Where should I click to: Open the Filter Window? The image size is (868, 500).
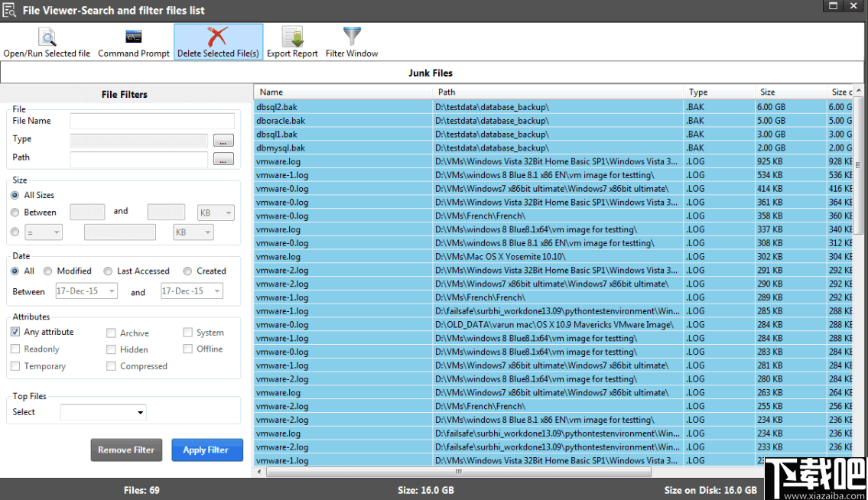pyautogui.click(x=351, y=41)
